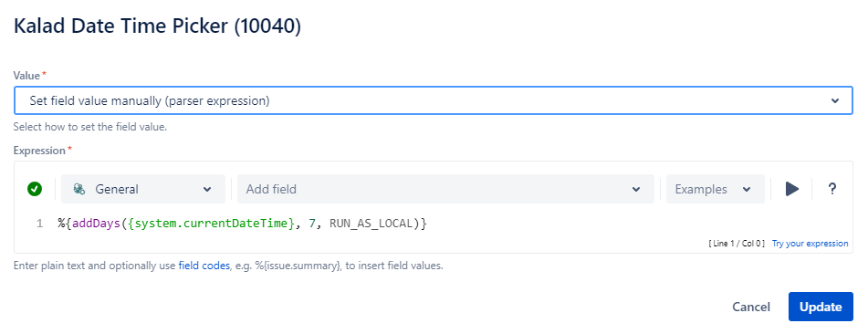
Task: Open the Add field dropdown
Action: pos(445,189)
